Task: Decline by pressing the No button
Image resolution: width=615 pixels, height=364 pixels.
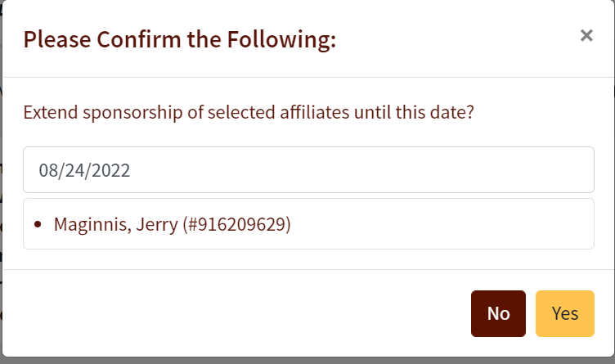Action: coord(498,313)
